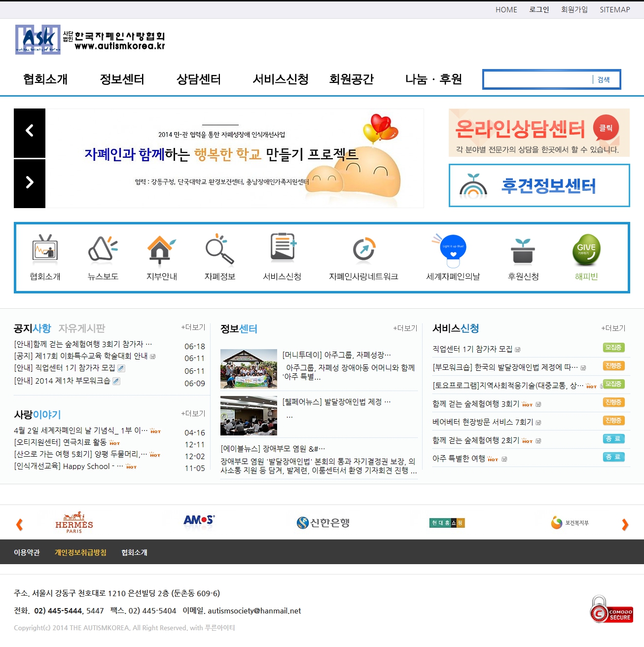Open the 상담센터 main menu item
The image size is (644, 647).
[x=199, y=79]
